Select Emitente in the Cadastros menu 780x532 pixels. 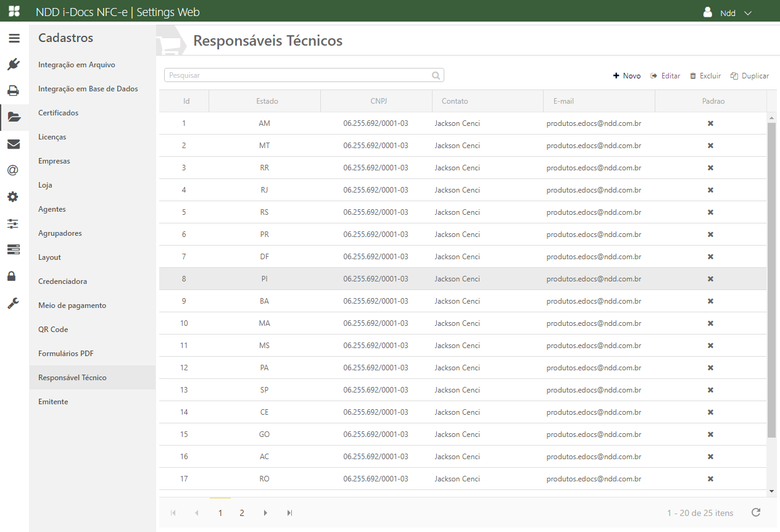(x=53, y=402)
